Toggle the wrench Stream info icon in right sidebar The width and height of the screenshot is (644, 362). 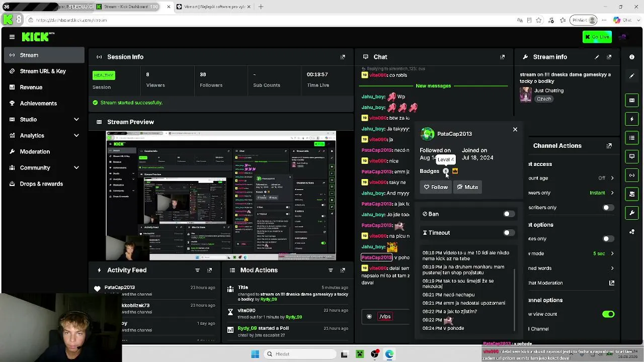(x=632, y=213)
